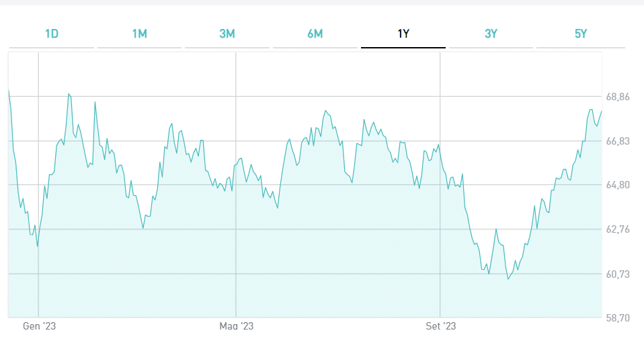The image size is (644, 345).
Task: Click the Gen '23 date label
Action: click(x=38, y=326)
